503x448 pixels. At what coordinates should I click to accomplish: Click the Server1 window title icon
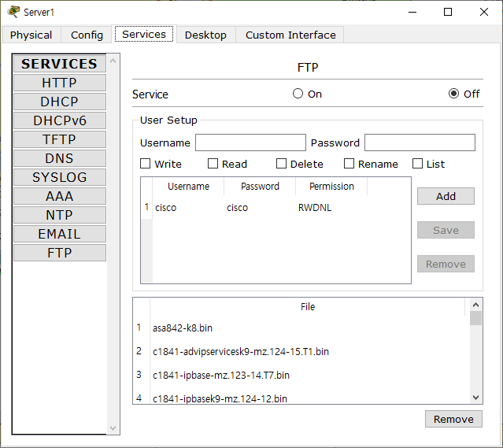tap(13, 12)
